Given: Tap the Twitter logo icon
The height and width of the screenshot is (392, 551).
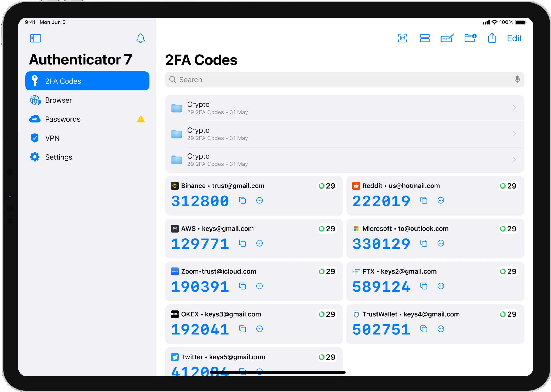Looking at the screenshot, I should 175,357.
